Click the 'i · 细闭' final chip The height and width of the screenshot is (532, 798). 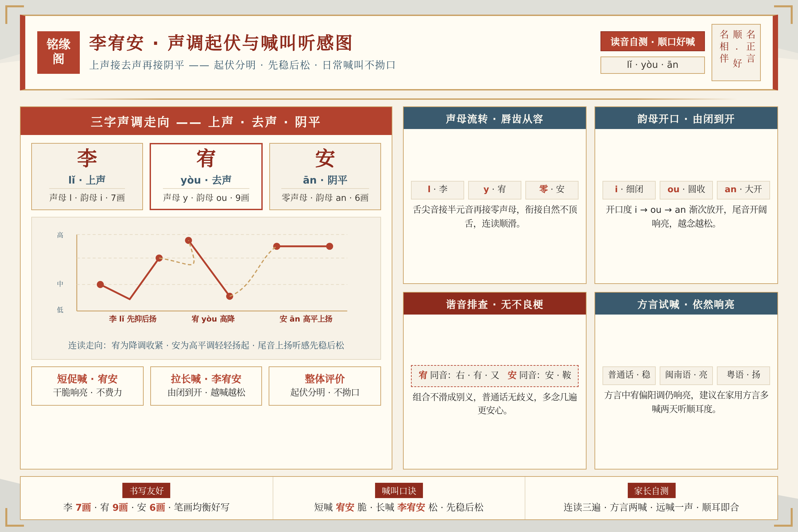click(x=629, y=190)
